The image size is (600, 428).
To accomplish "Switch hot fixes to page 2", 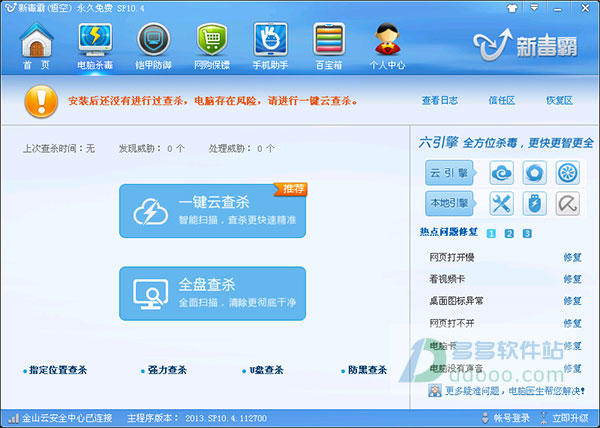I will click(509, 233).
